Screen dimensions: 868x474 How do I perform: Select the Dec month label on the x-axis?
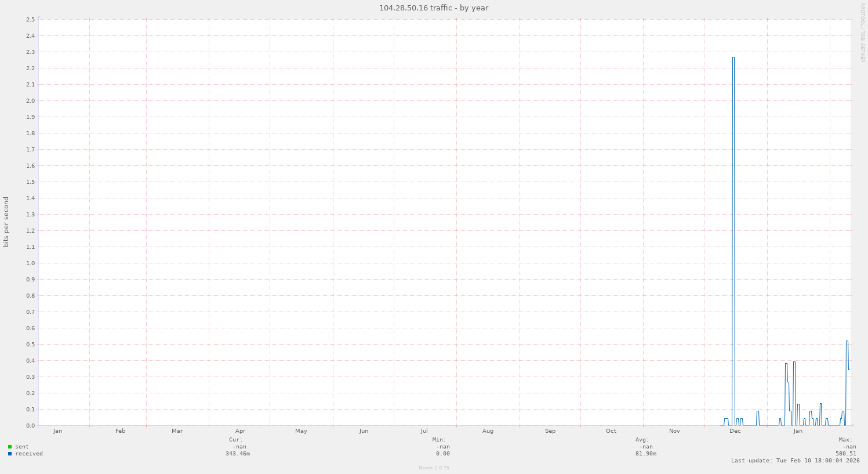735,431
